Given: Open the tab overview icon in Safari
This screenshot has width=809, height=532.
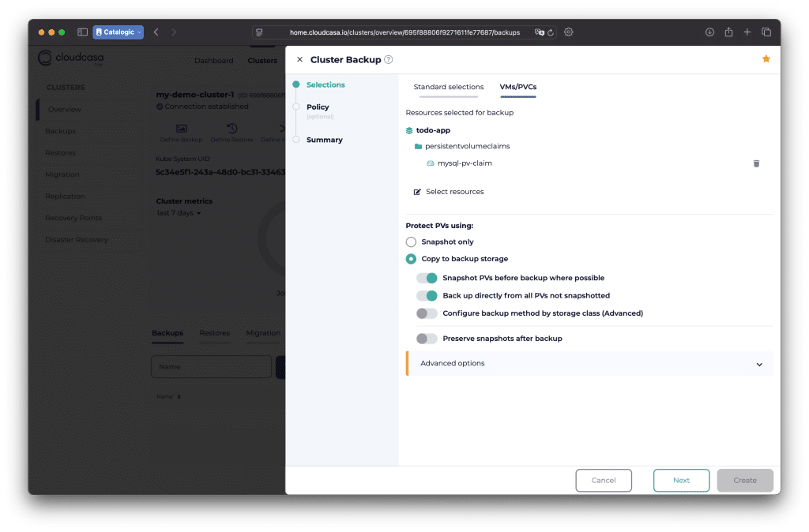Looking at the screenshot, I should 766,32.
